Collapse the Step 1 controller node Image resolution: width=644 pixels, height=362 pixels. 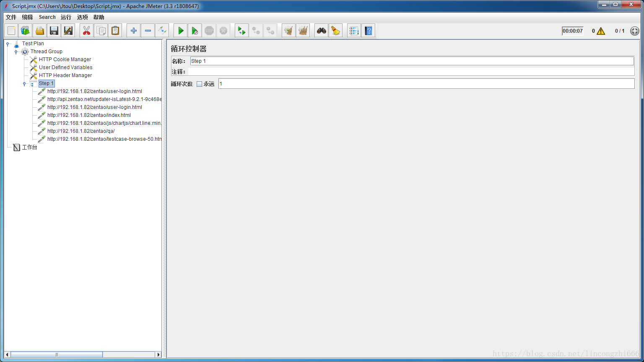point(24,83)
